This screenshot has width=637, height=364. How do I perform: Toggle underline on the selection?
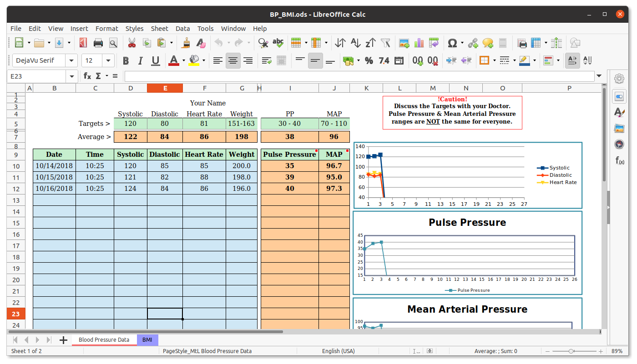click(x=155, y=60)
